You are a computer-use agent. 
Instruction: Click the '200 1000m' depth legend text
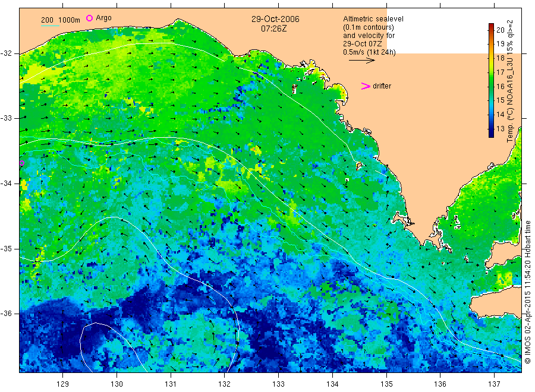click(x=61, y=20)
